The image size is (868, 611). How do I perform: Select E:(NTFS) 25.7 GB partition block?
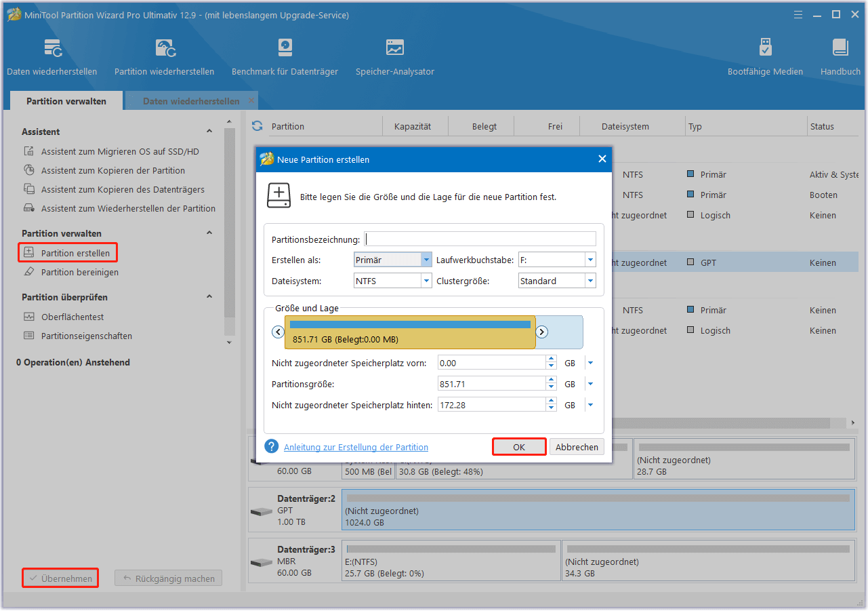(x=451, y=561)
